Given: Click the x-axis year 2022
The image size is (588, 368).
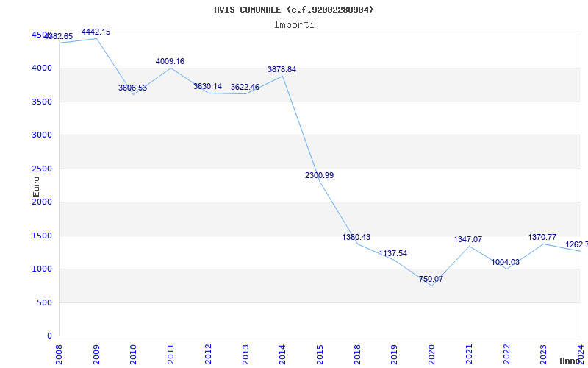Looking at the screenshot, I should (x=506, y=354).
